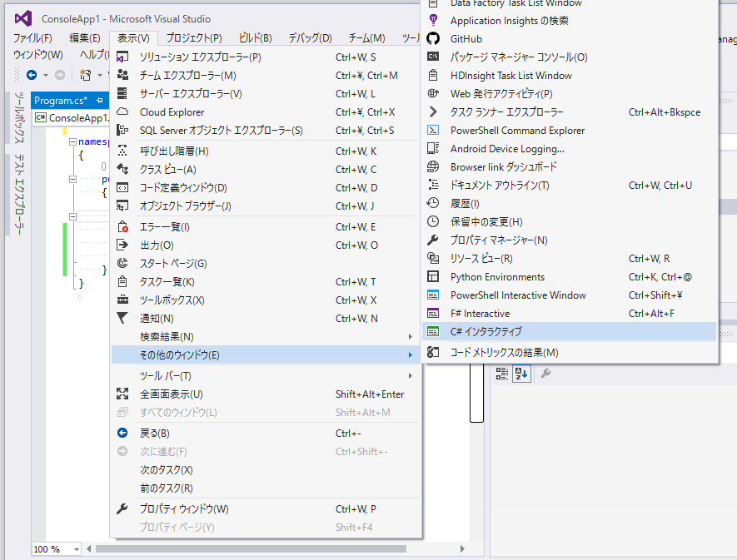Click the タスク ランナー エクスプローラー chevron icon
This screenshot has height=560, width=737.
pyautogui.click(x=433, y=112)
